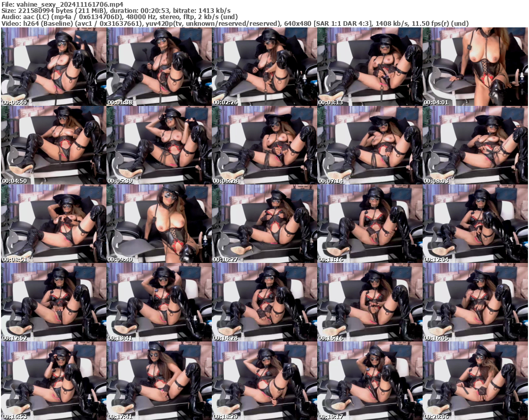
Task: Select the thumbnail timestamped 00:00:49
Action: click(x=53, y=67)
